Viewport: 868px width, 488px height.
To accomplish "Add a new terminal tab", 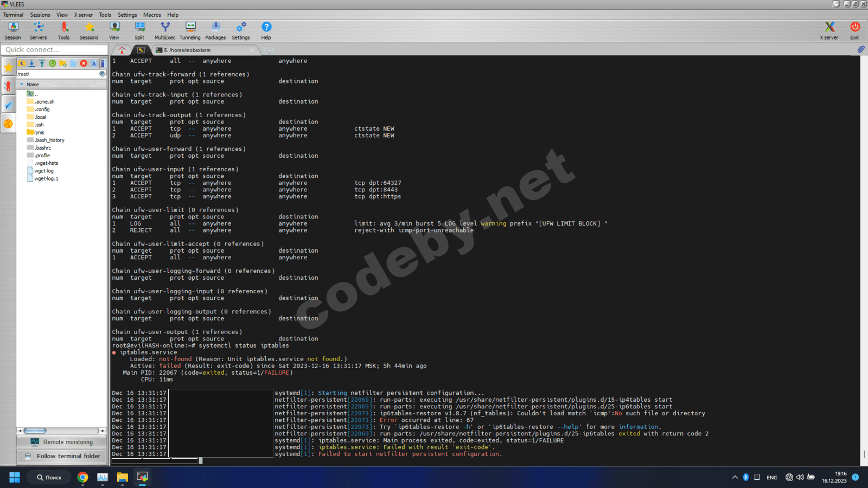I will tap(268, 50).
